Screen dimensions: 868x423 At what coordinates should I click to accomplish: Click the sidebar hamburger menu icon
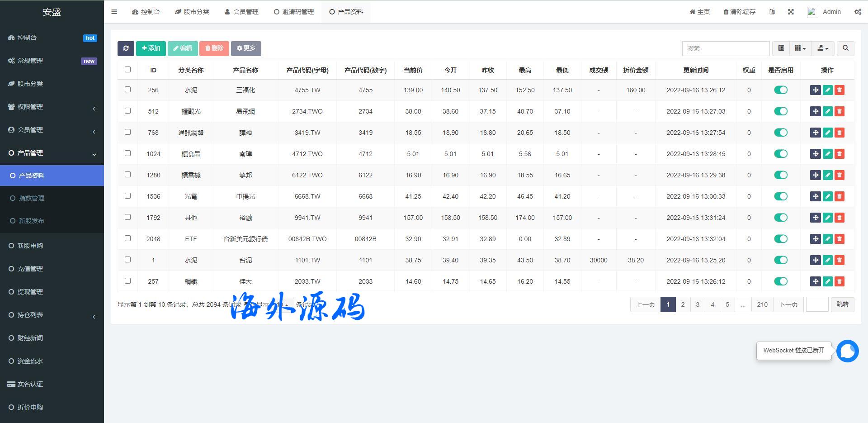(114, 12)
